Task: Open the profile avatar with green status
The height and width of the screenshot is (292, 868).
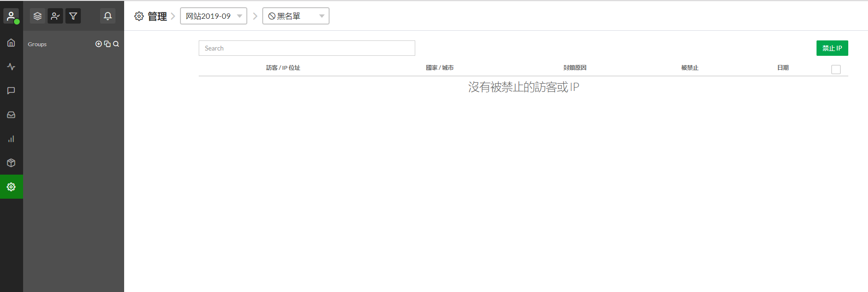Action: pos(11,16)
